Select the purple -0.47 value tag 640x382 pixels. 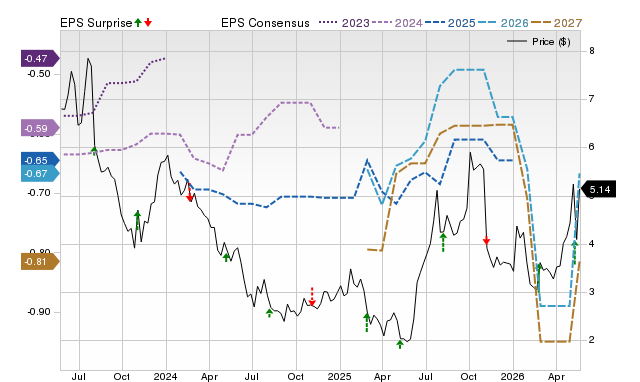point(40,59)
